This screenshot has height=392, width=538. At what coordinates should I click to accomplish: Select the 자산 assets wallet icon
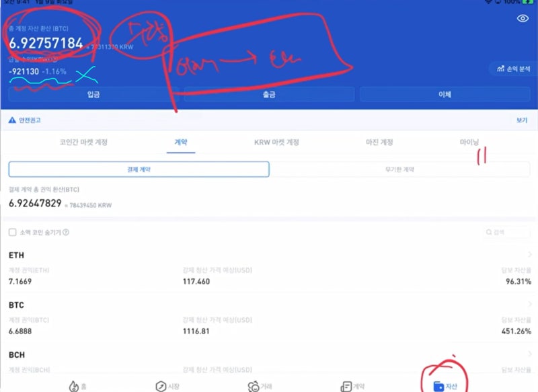pos(438,387)
